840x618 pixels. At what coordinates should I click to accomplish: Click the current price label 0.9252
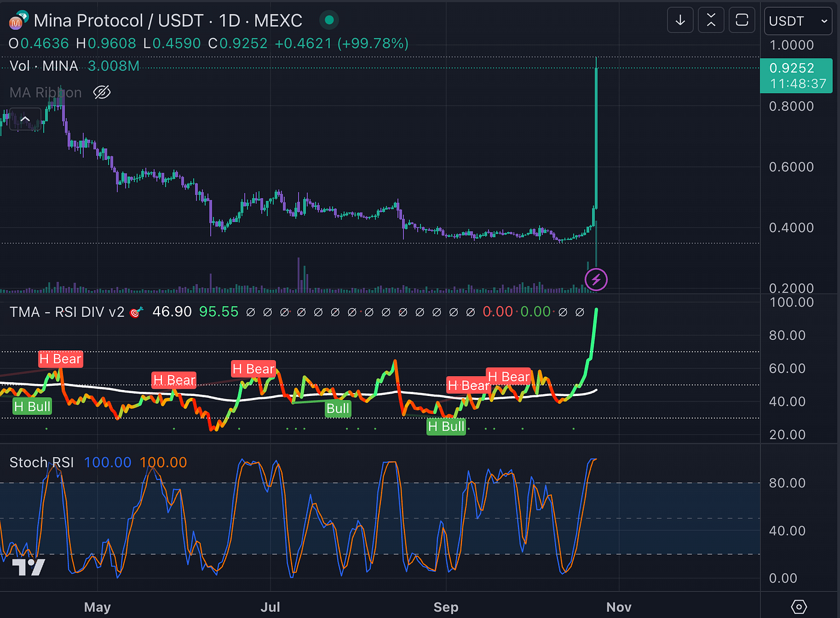click(x=796, y=76)
